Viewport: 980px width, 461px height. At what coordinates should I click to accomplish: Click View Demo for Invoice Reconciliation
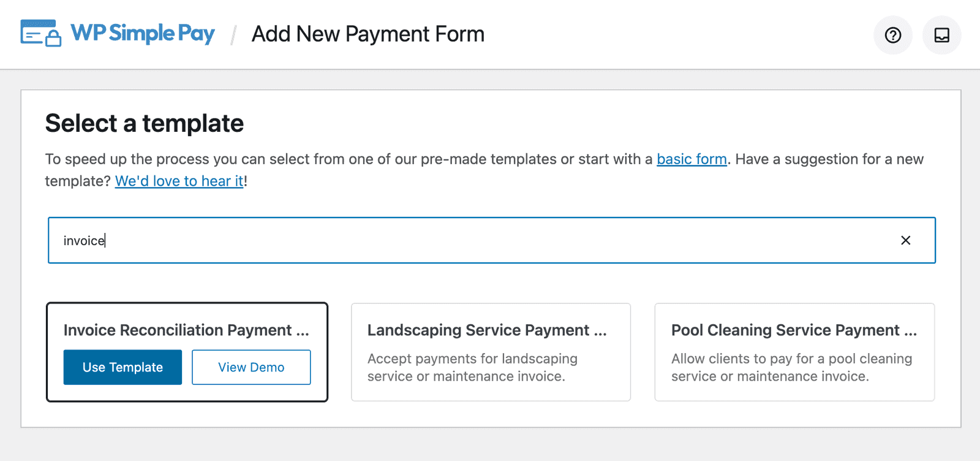[251, 367]
